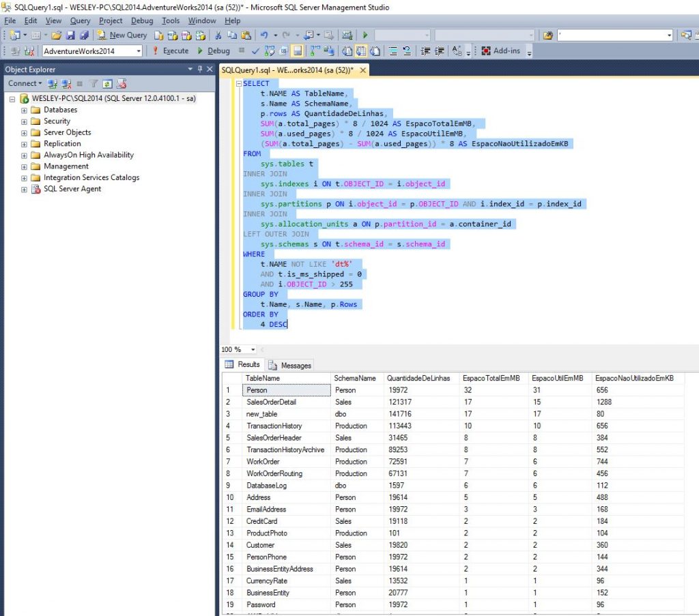Expand the SQL Server Agent node

pos(23,188)
